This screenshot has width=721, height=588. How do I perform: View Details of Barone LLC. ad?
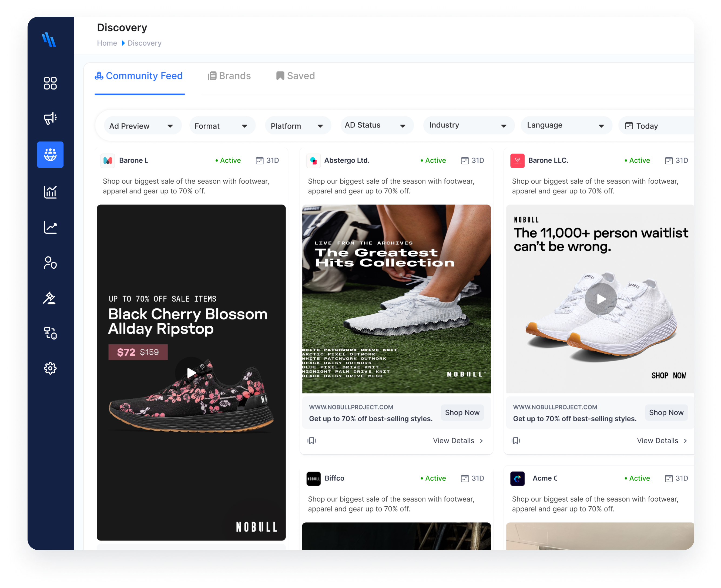(662, 441)
